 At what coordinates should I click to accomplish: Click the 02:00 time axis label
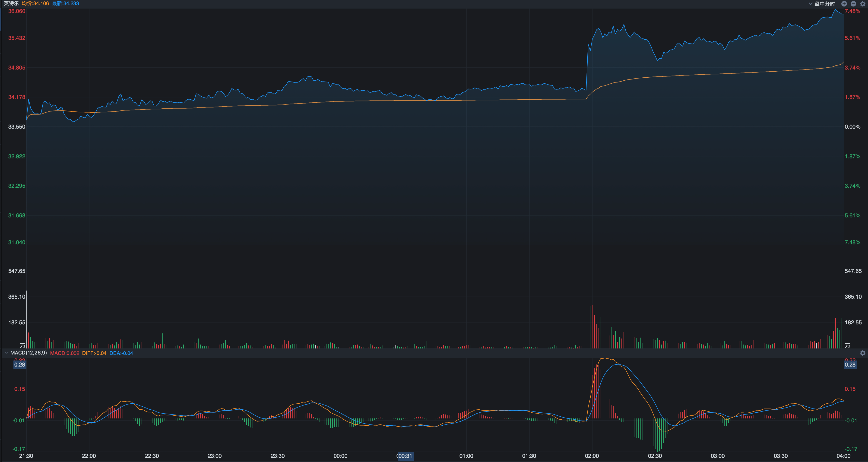(592, 456)
